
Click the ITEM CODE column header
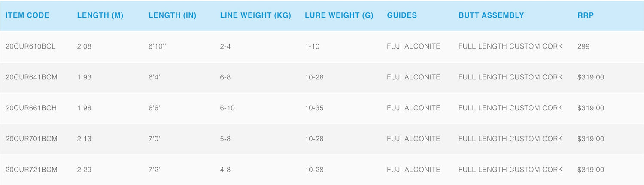coord(27,15)
